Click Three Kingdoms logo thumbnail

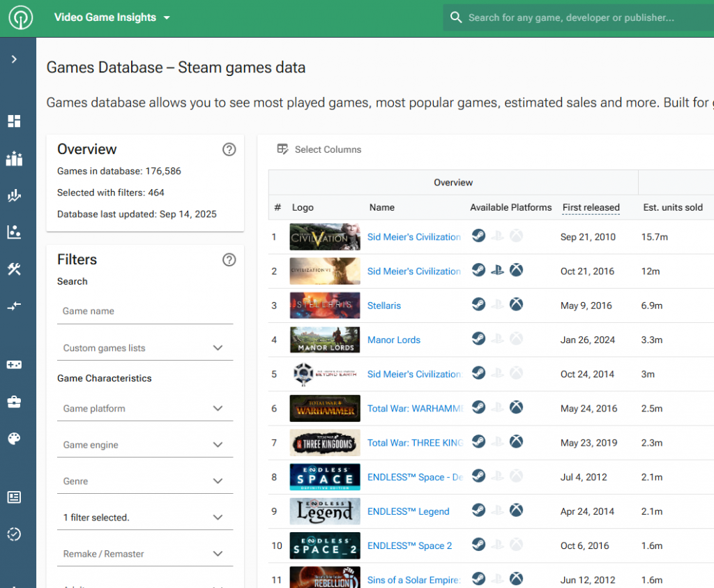point(325,443)
